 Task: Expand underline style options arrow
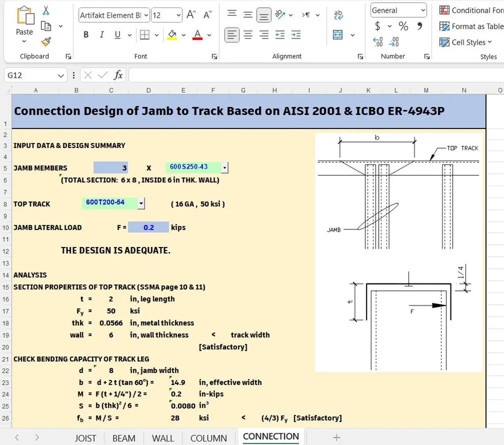pos(130,35)
